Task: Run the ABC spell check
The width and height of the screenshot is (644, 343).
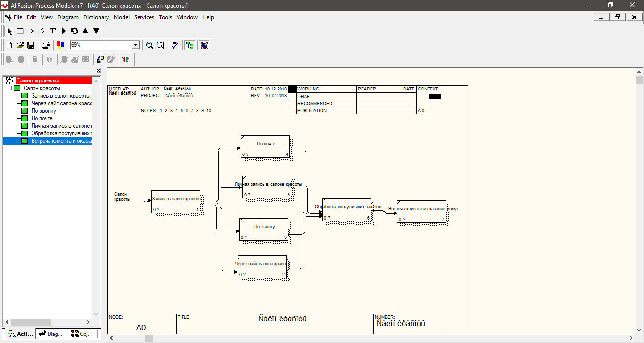Action: (x=175, y=45)
